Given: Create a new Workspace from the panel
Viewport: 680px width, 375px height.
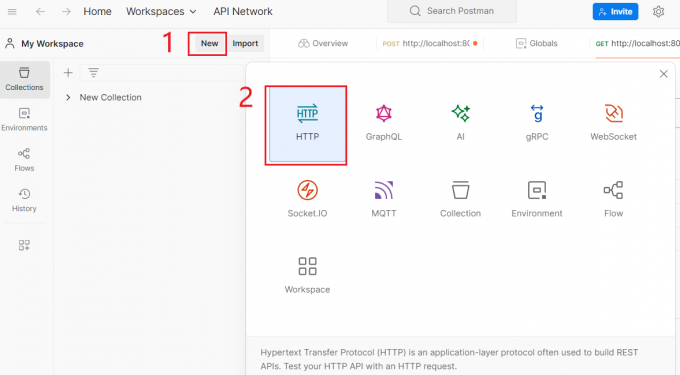Looking at the screenshot, I should [x=307, y=275].
